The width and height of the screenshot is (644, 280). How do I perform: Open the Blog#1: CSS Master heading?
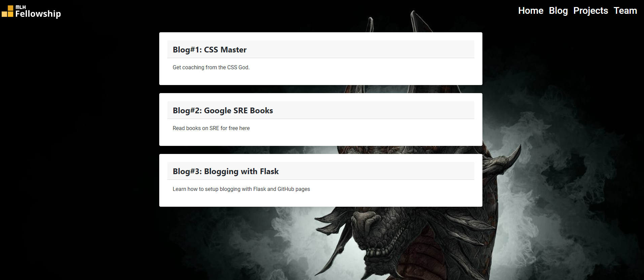tap(209, 50)
